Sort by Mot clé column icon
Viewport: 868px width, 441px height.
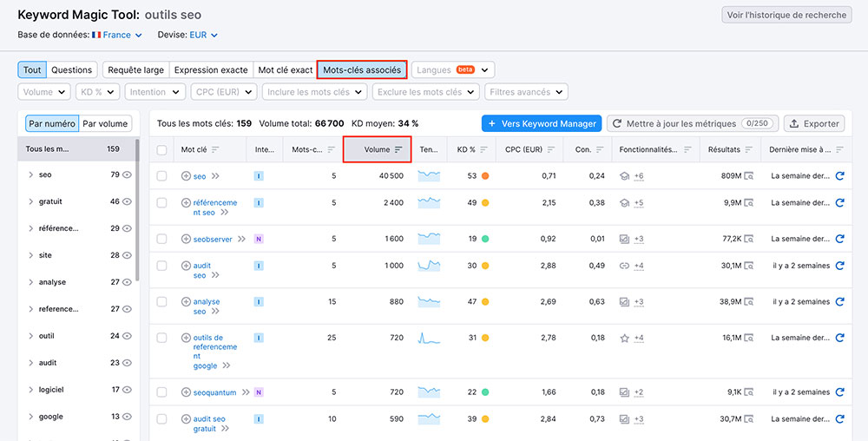coord(215,149)
